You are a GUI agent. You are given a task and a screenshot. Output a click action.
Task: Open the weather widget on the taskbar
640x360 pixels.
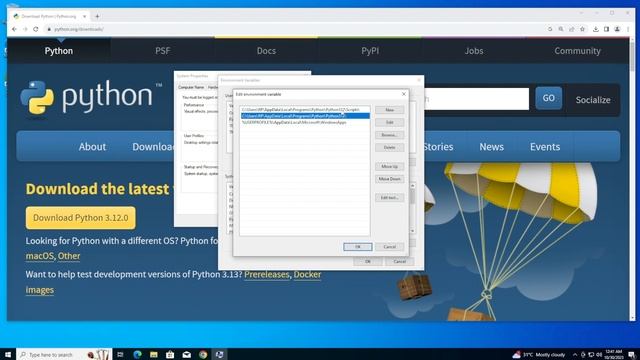coord(540,354)
